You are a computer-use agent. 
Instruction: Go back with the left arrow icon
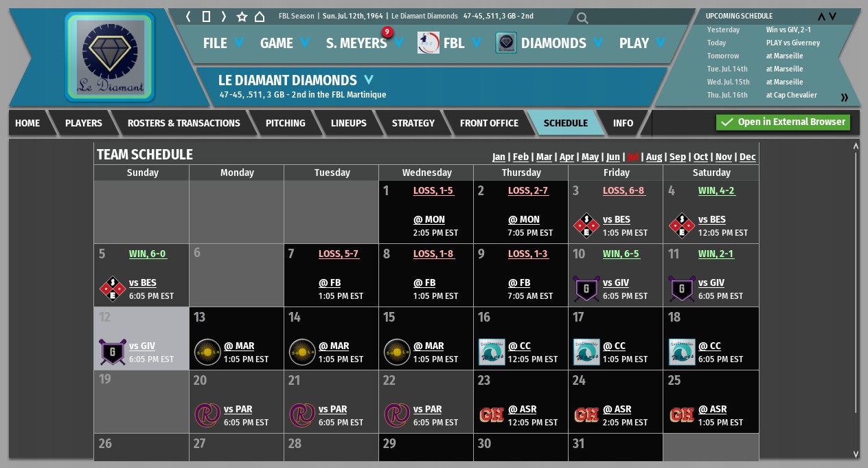coord(189,16)
